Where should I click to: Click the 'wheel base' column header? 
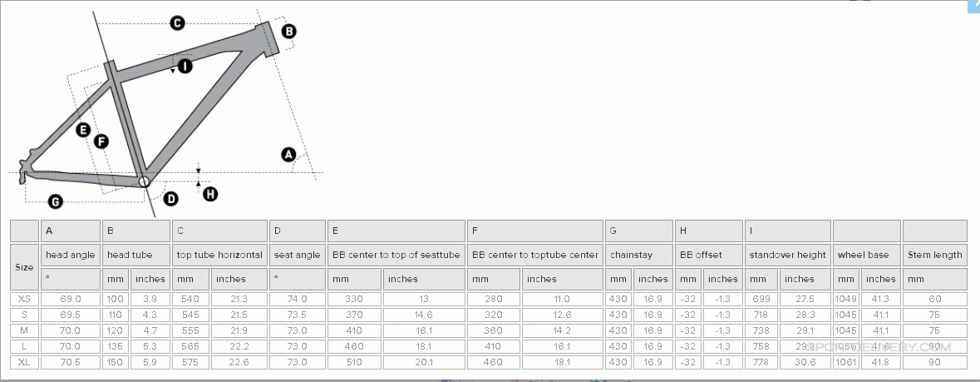866,255
